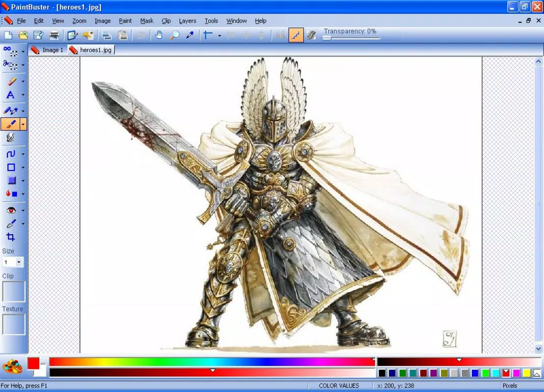Open the Zoom menu
Screen dimensions: 544x392
coord(79,21)
